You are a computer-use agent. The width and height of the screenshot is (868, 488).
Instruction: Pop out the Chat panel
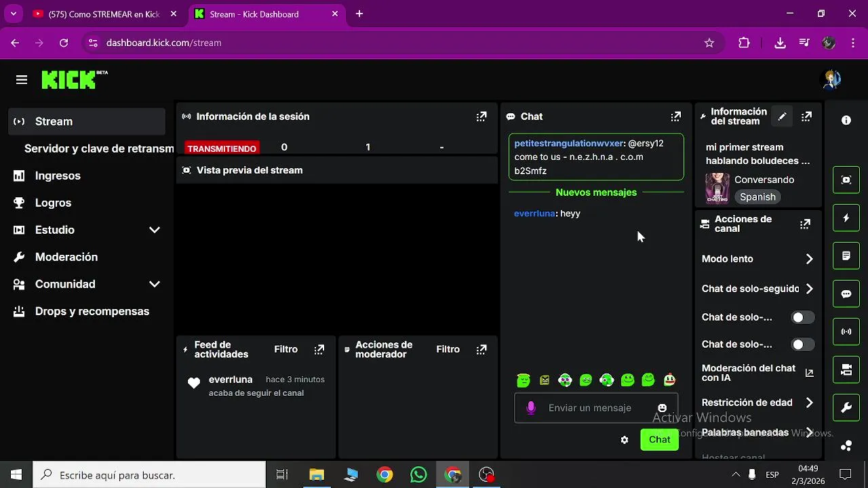[x=676, y=117]
